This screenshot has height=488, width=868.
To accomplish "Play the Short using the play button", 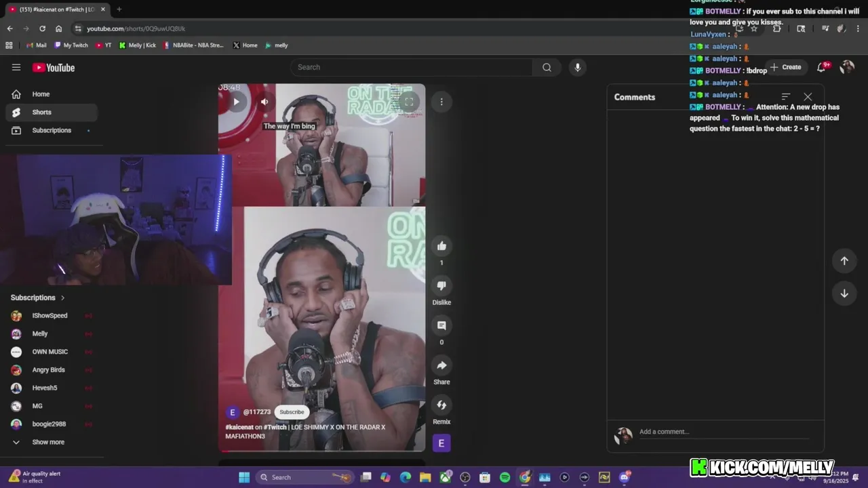I will [x=236, y=102].
